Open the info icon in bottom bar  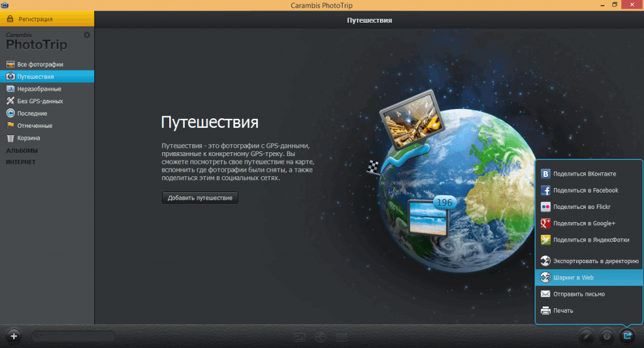point(607,336)
